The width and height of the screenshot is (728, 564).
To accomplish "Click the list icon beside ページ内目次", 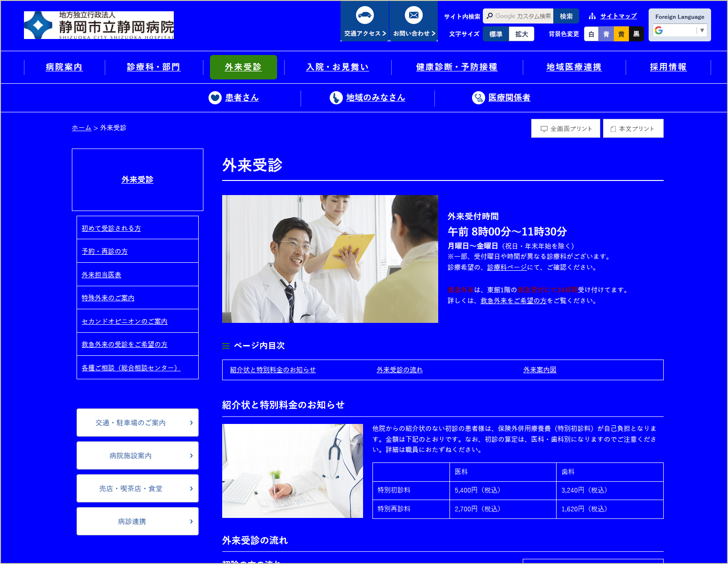I will point(226,345).
